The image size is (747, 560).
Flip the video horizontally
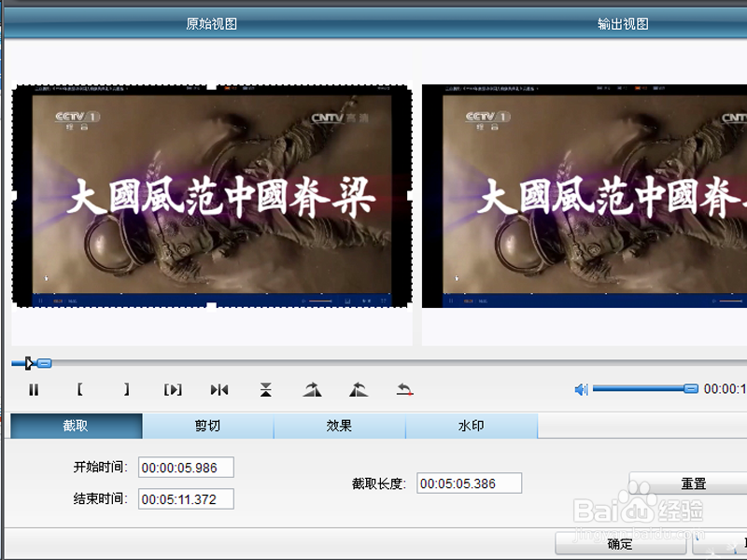pyautogui.click(x=219, y=390)
